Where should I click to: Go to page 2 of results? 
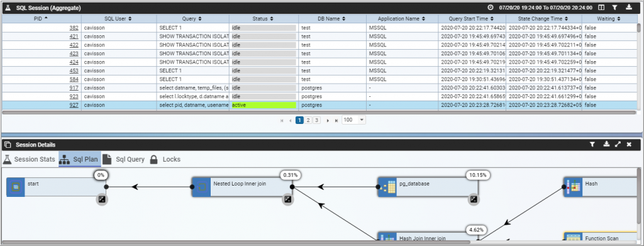308,120
